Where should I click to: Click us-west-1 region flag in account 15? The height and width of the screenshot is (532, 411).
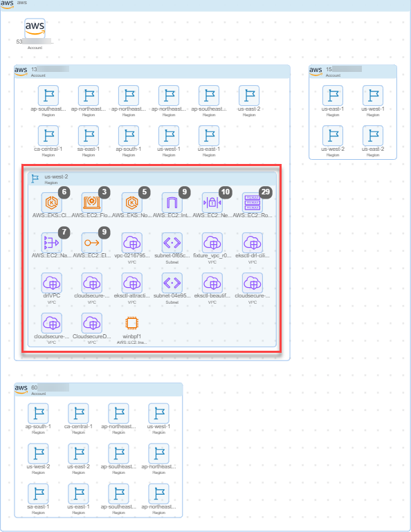[373, 95]
